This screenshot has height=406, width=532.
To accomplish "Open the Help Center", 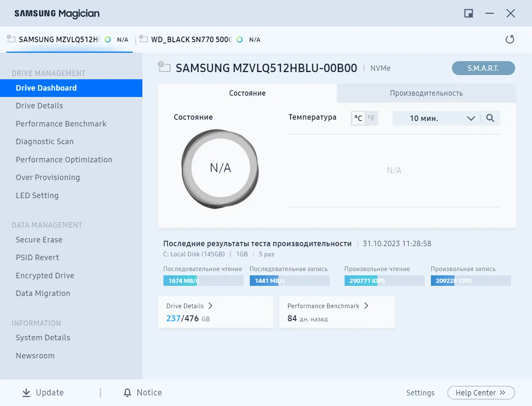I will [481, 393].
